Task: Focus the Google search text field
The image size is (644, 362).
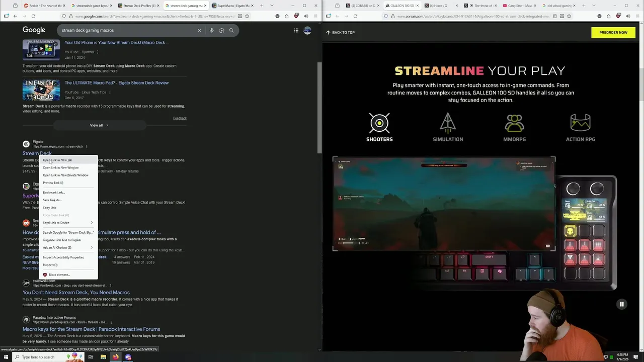Action: point(126,30)
